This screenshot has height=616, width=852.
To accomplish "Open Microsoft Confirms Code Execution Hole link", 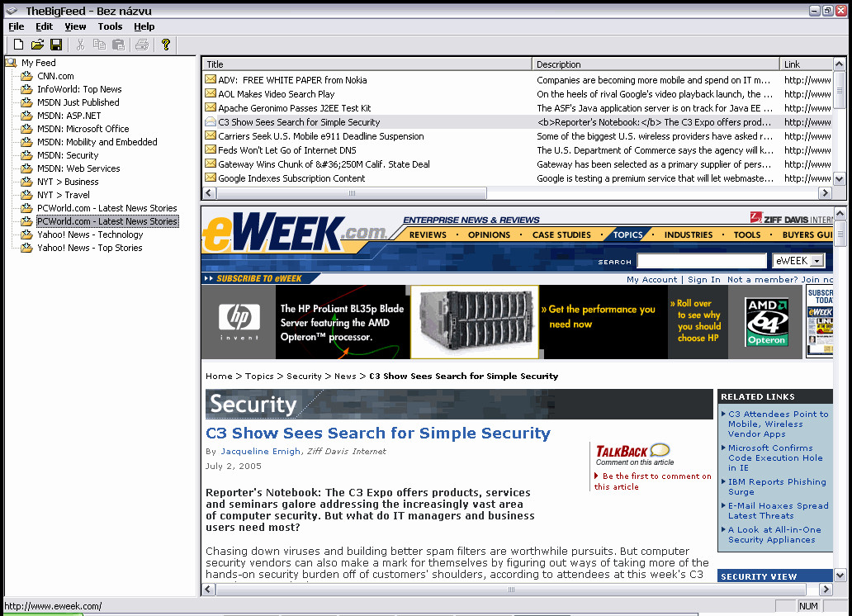I will (x=775, y=457).
